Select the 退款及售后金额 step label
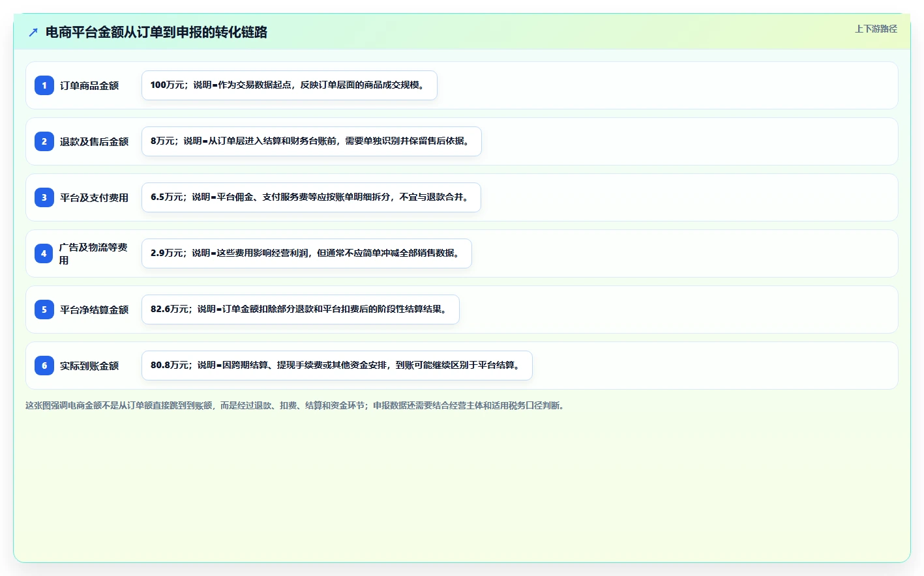Viewport: 924px width, 576px height. point(94,141)
